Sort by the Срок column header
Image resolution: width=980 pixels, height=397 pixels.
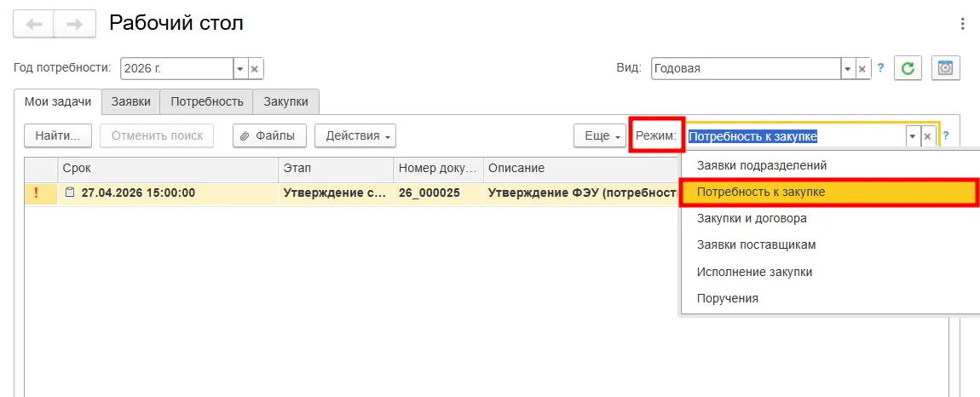click(168, 169)
